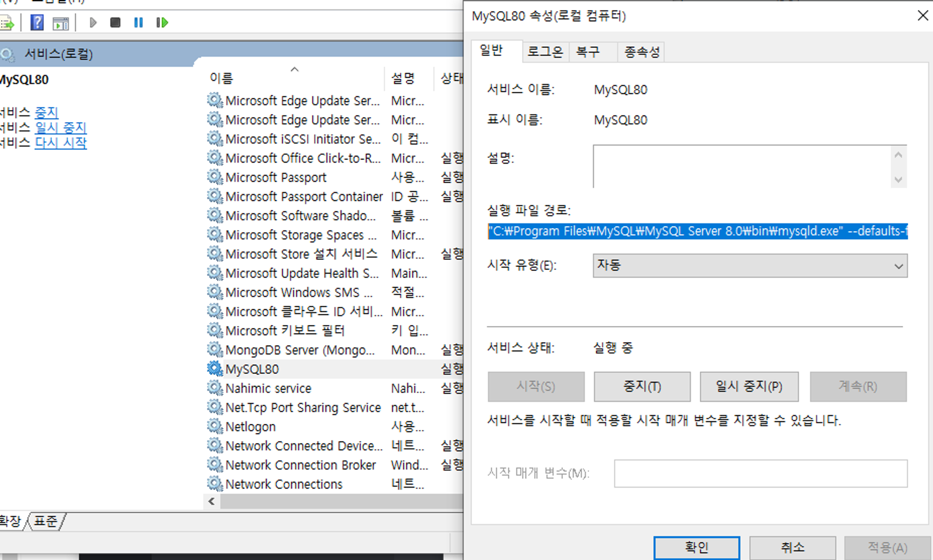Click the 실행 파일 경로 text field
This screenshot has width=933, height=560.
697,231
